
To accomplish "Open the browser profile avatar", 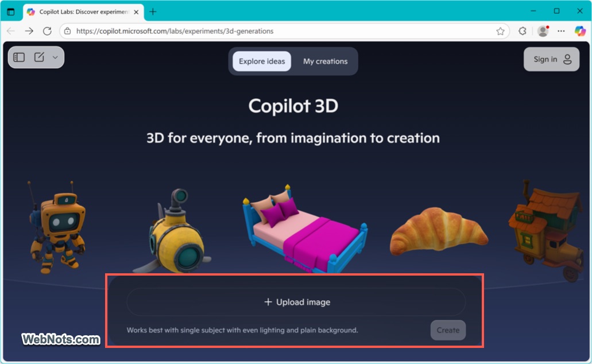I will coord(543,31).
